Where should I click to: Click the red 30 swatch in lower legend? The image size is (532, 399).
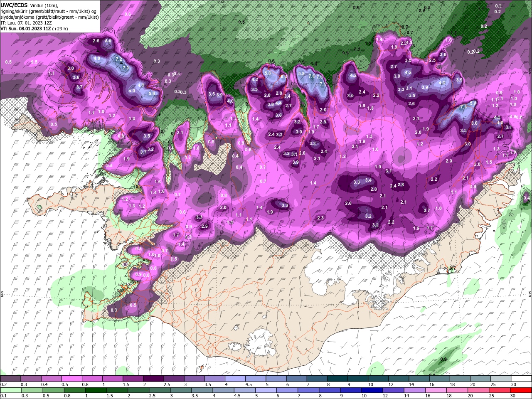(520, 390)
